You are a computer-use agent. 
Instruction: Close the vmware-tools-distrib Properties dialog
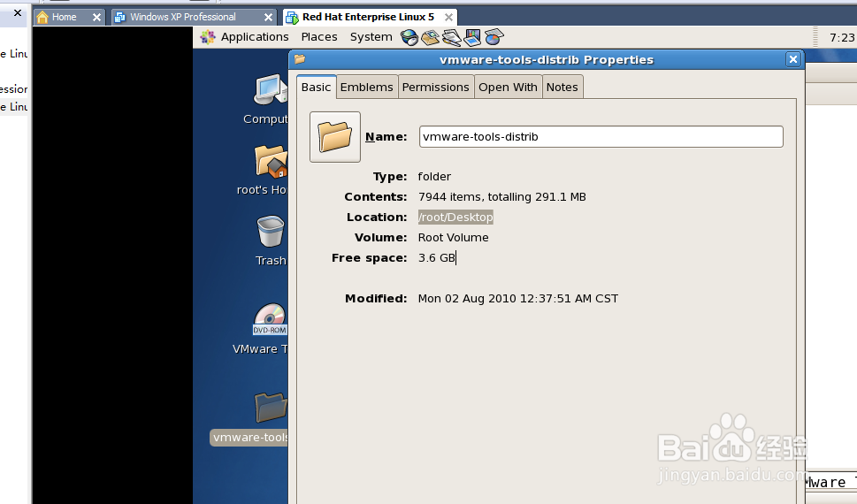pyautogui.click(x=793, y=59)
